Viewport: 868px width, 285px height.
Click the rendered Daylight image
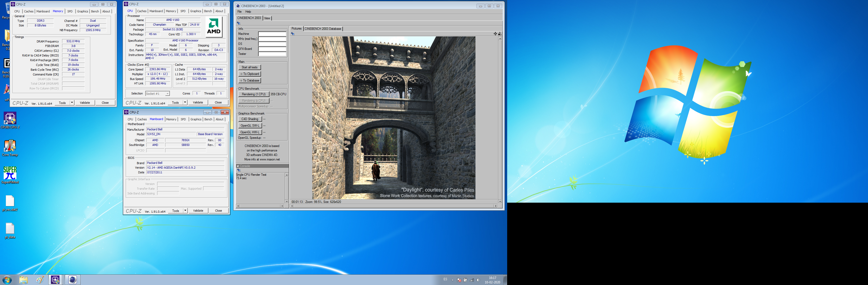pyautogui.click(x=394, y=118)
